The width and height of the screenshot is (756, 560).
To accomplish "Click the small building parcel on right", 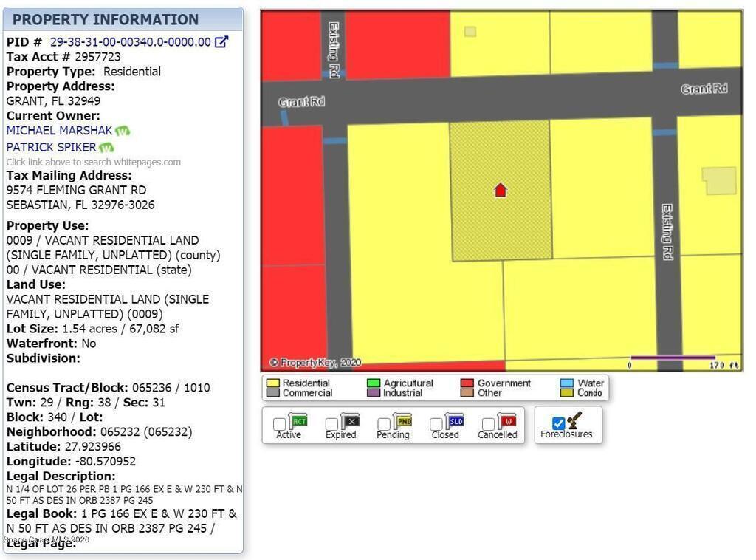I will pyautogui.click(x=718, y=181).
